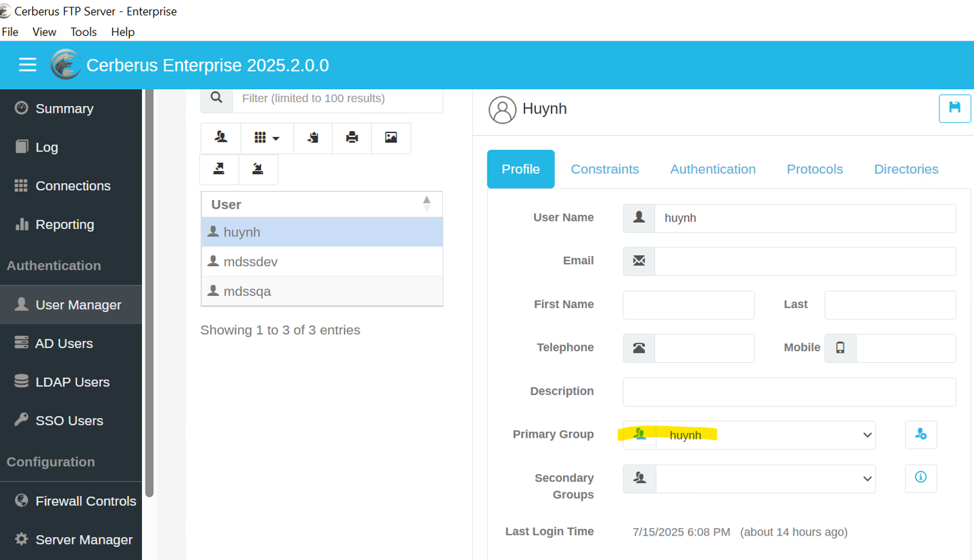Viewport: 974px width, 560px height.
Task: Open the grid columns dropdown button
Action: [x=267, y=138]
